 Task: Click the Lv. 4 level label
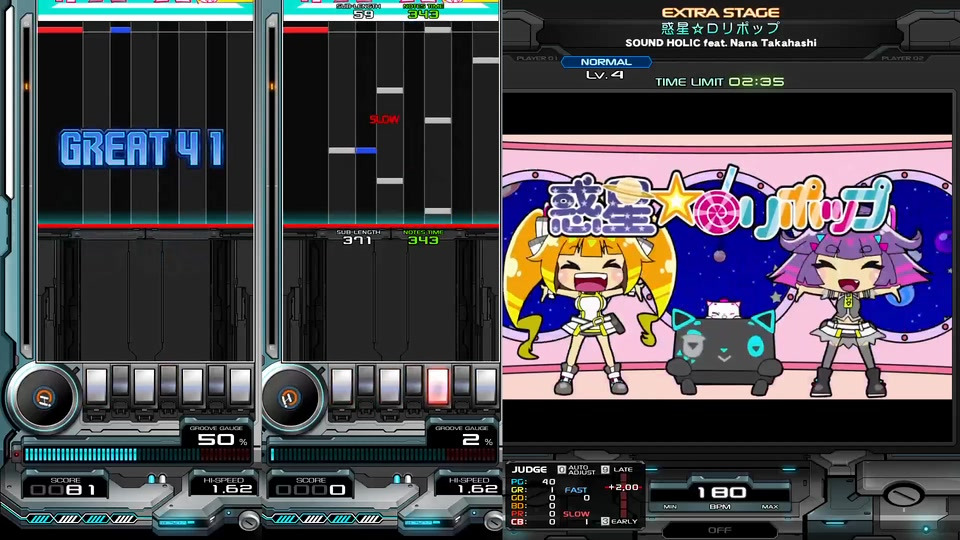604,75
